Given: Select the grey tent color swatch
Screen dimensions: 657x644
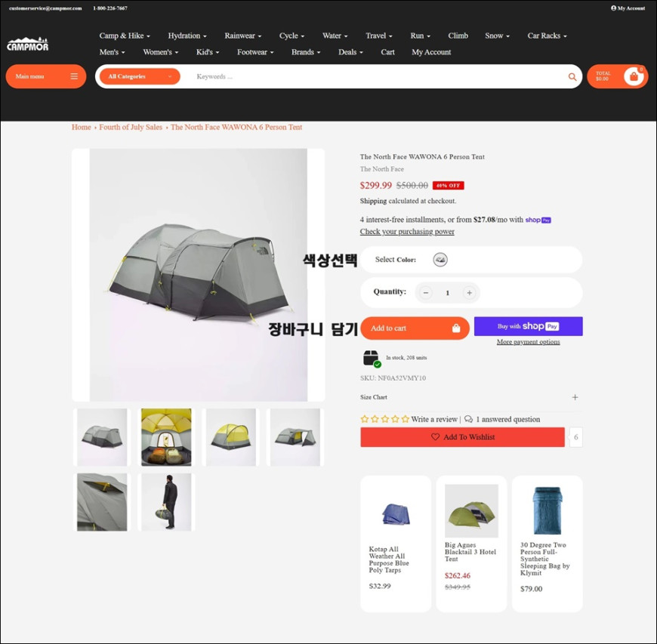Looking at the screenshot, I should coord(440,260).
